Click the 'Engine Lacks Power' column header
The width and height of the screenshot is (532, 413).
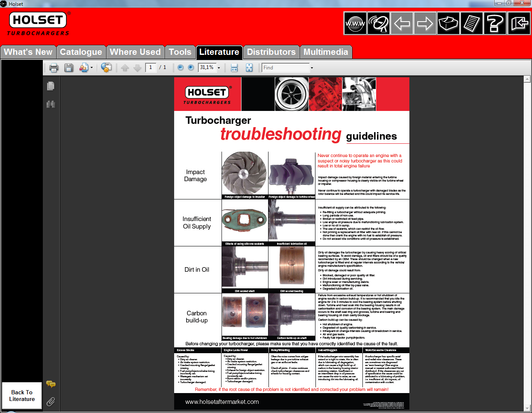[236, 350]
